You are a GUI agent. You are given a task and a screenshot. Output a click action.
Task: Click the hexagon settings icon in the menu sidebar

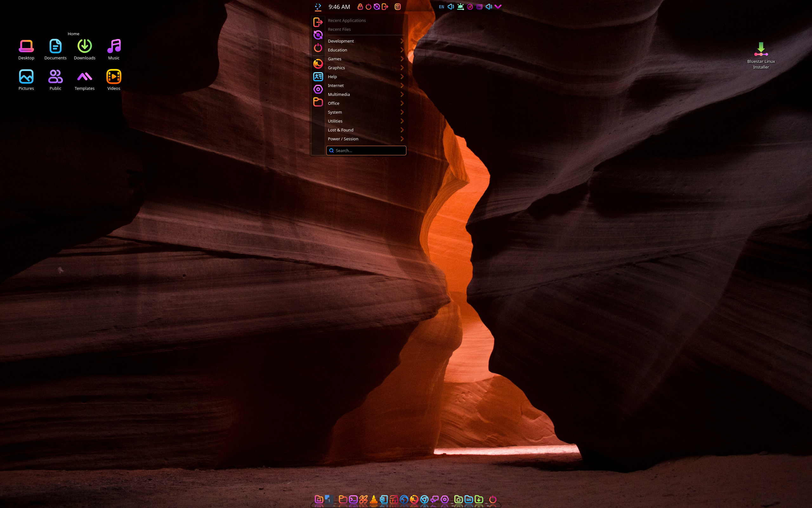(318, 89)
